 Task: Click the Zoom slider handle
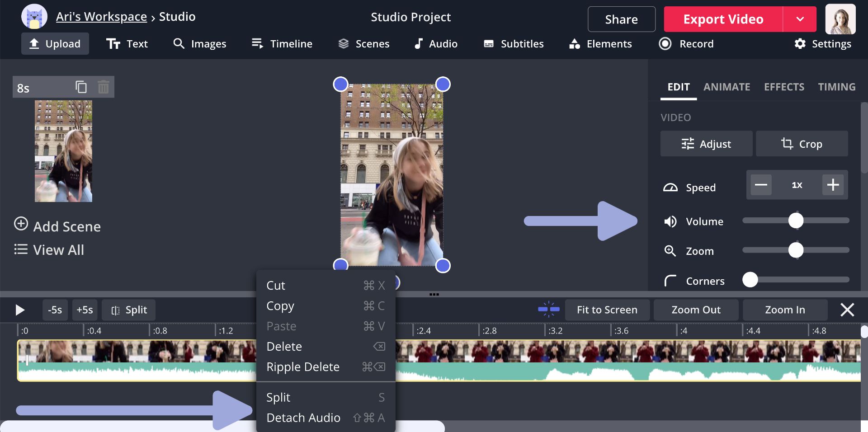tap(796, 250)
